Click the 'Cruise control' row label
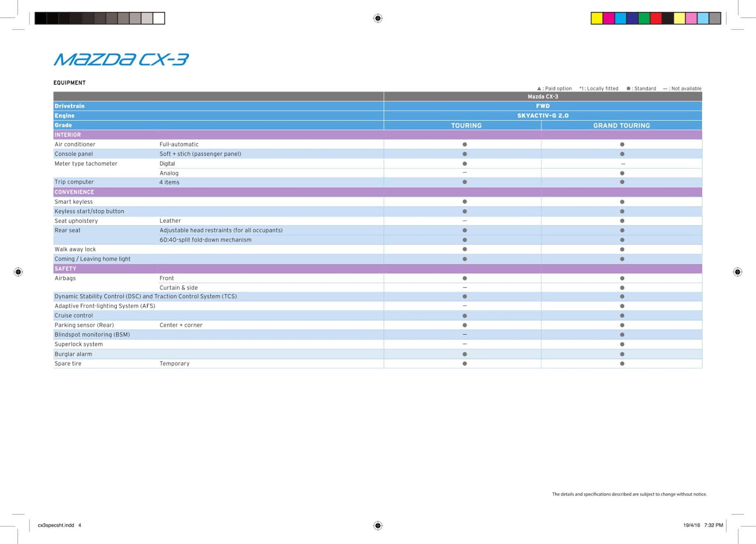 pyautogui.click(x=74, y=315)
